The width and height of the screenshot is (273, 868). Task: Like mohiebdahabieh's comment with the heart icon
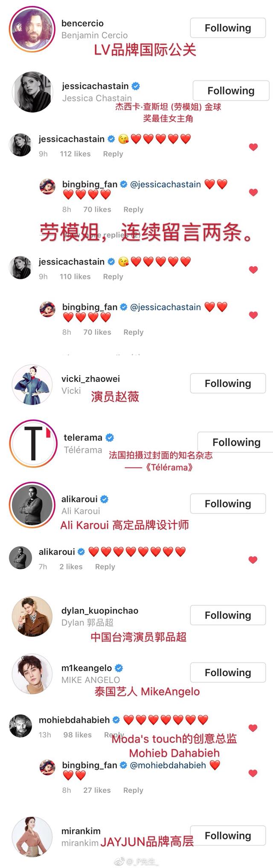(253, 728)
